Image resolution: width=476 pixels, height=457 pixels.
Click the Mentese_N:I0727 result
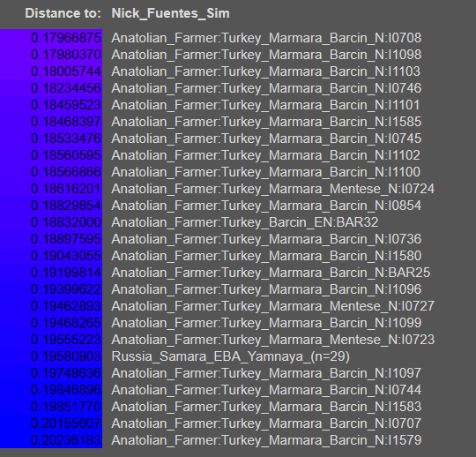[x=273, y=306]
